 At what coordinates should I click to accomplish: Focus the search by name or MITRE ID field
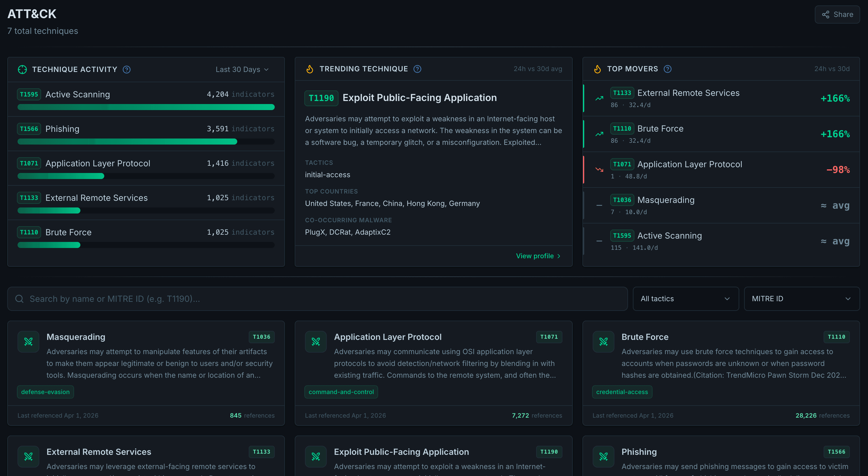317,299
